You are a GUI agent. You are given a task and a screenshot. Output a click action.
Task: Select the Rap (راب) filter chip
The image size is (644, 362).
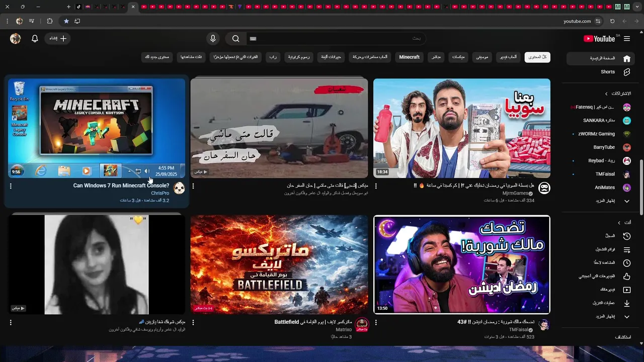click(273, 57)
